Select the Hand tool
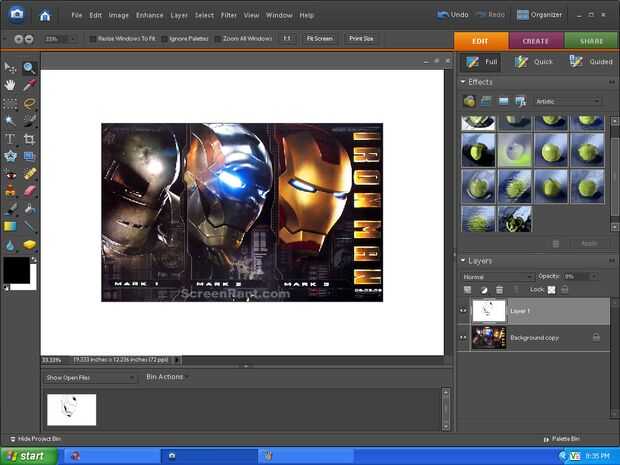The height and width of the screenshot is (465, 620). pyautogui.click(x=11, y=85)
